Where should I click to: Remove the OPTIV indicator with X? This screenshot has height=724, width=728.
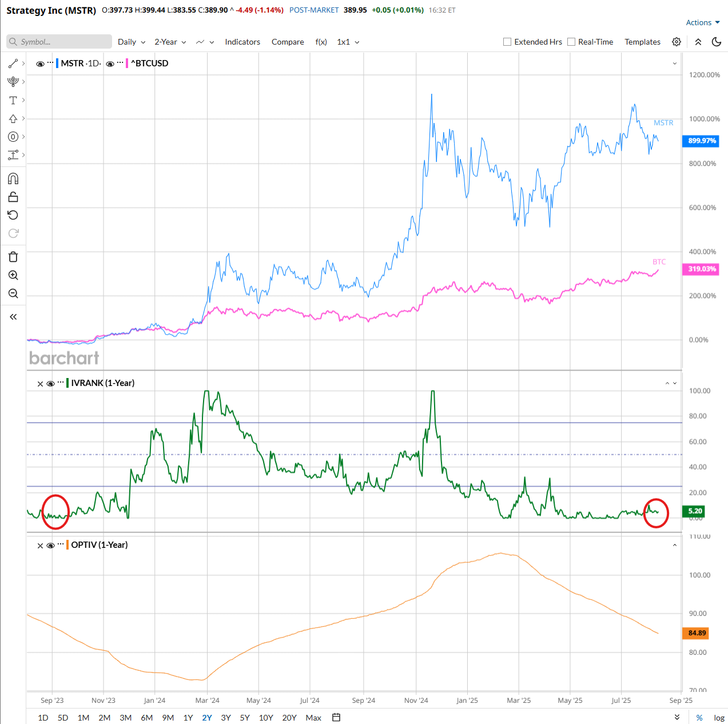[40, 546]
